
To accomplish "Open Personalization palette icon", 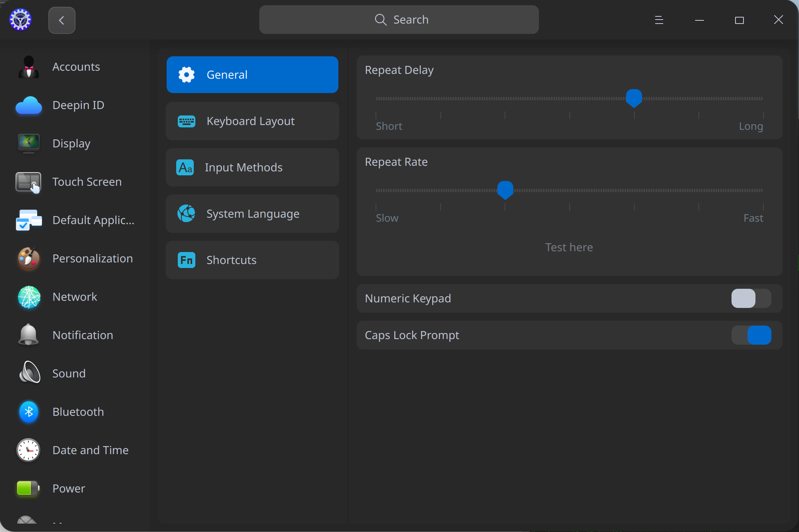I will pyautogui.click(x=28, y=258).
